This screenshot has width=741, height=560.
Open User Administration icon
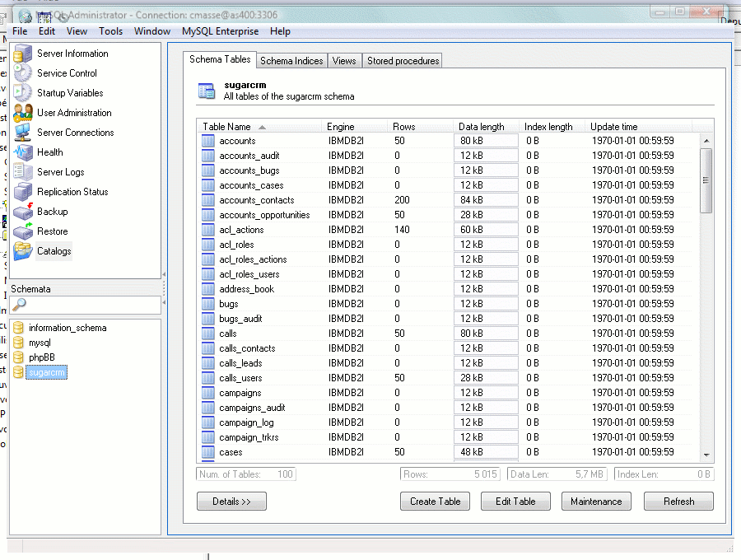(23, 113)
